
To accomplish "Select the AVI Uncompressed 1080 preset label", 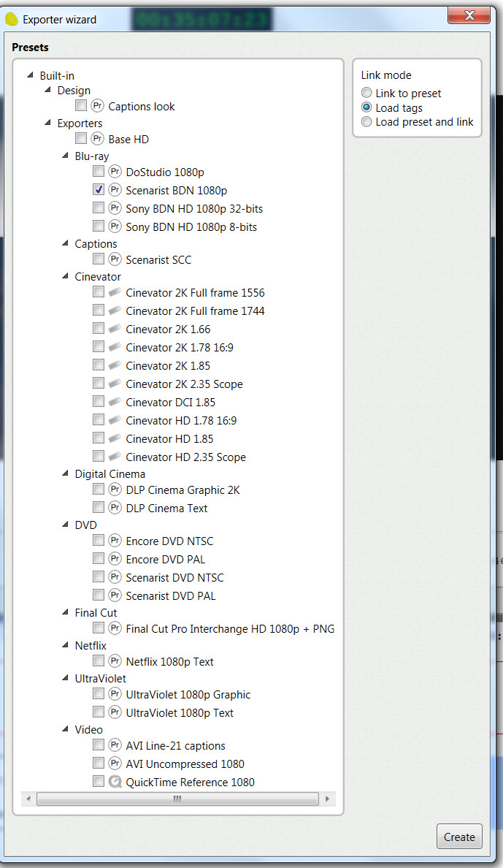I will 185,764.
